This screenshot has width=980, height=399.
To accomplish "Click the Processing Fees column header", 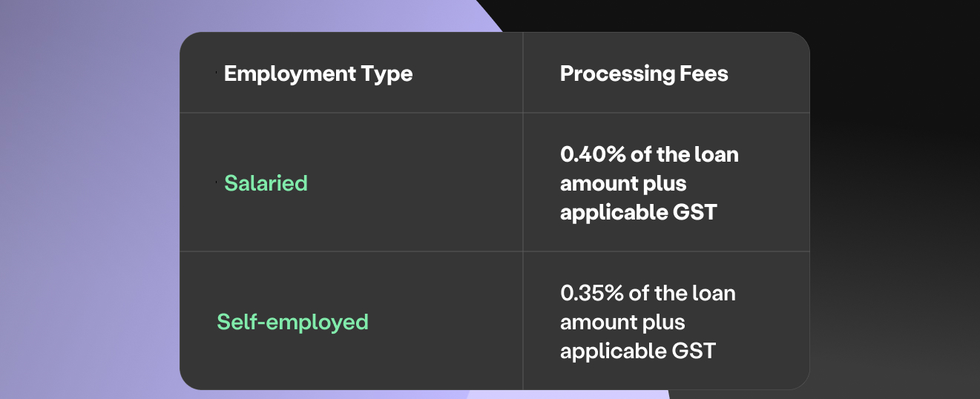I will click(643, 74).
